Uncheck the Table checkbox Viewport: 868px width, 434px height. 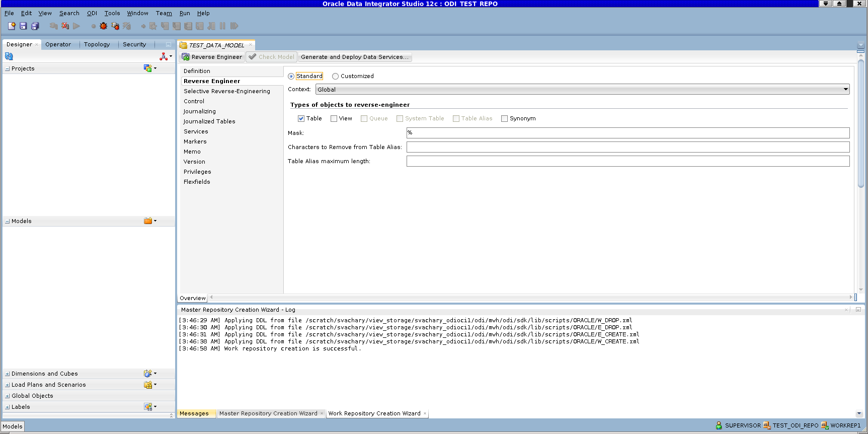[301, 119]
